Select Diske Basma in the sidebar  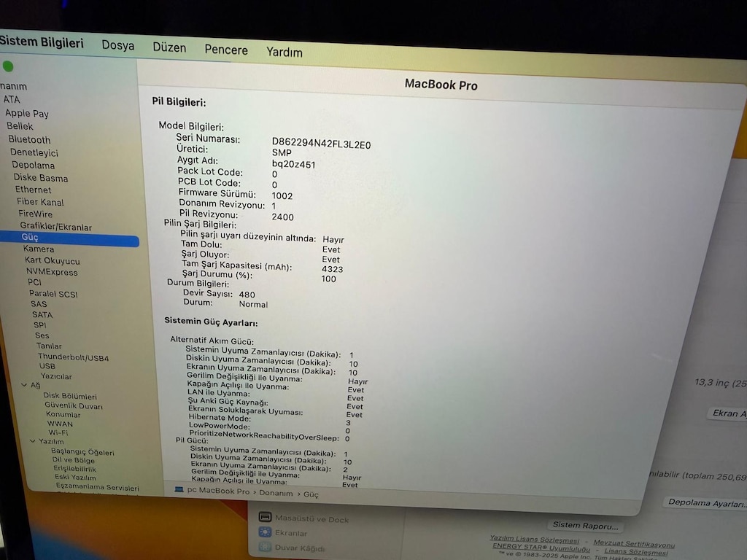point(41,178)
